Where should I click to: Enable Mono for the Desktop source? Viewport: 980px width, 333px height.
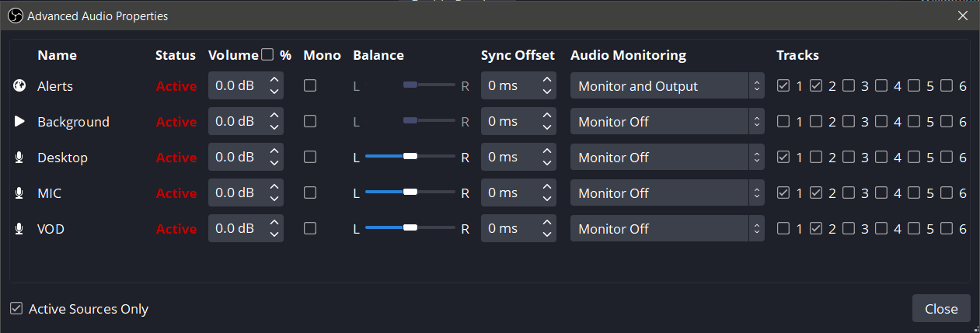tap(310, 158)
